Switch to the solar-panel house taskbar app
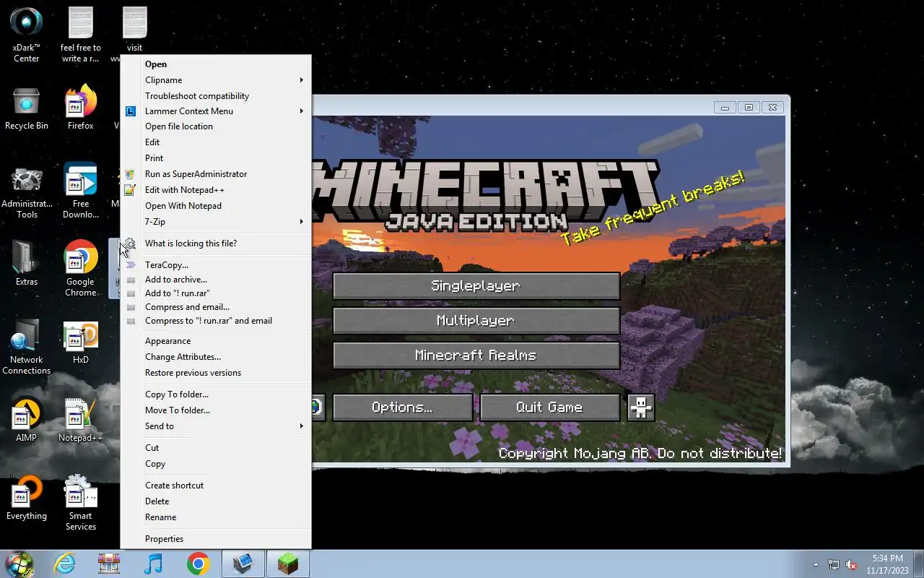 tap(243, 564)
